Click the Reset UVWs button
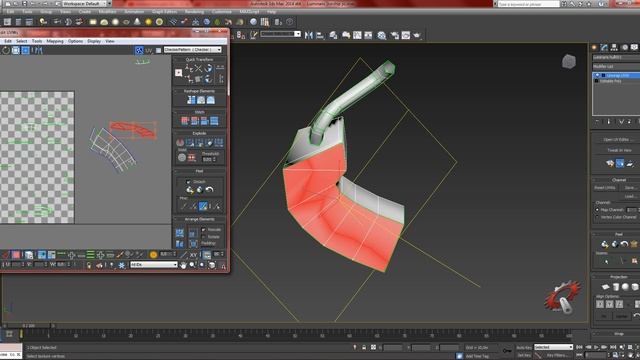 [x=605, y=188]
